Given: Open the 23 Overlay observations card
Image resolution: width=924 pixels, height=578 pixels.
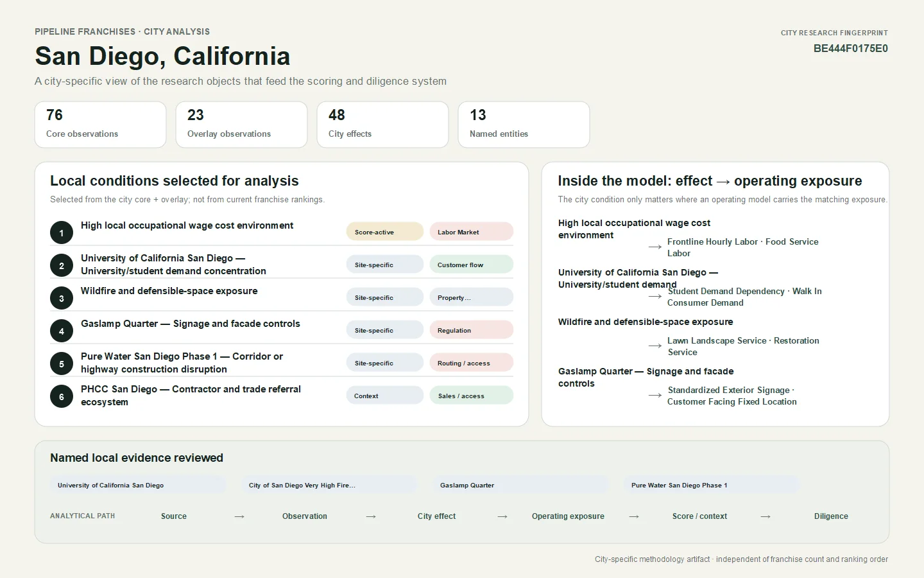Looking at the screenshot, I should tap(242, 125).
